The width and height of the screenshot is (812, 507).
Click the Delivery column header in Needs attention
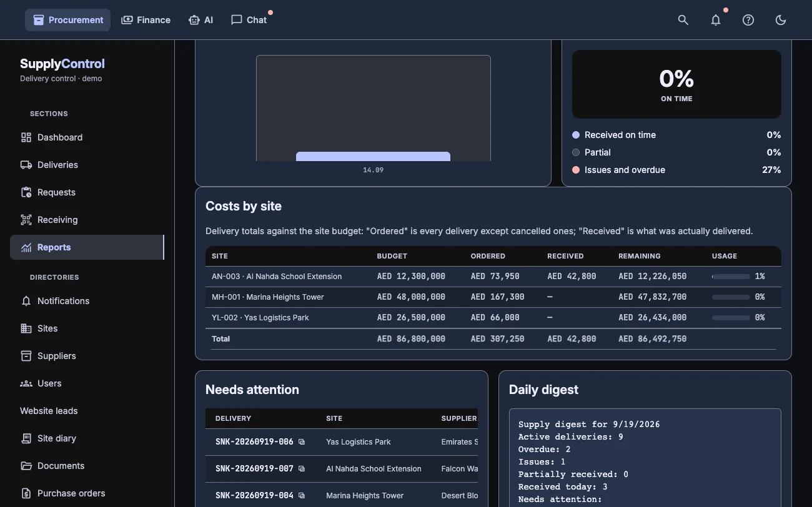233,418
